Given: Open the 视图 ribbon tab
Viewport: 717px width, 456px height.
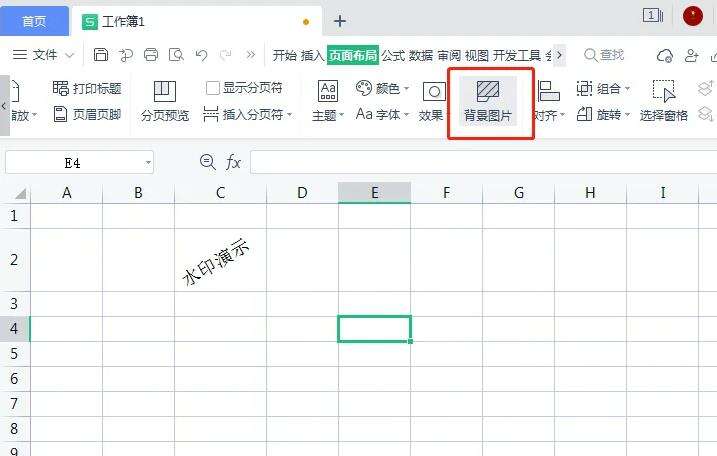Looking at the screenshot, I should [x=477, y=55].
